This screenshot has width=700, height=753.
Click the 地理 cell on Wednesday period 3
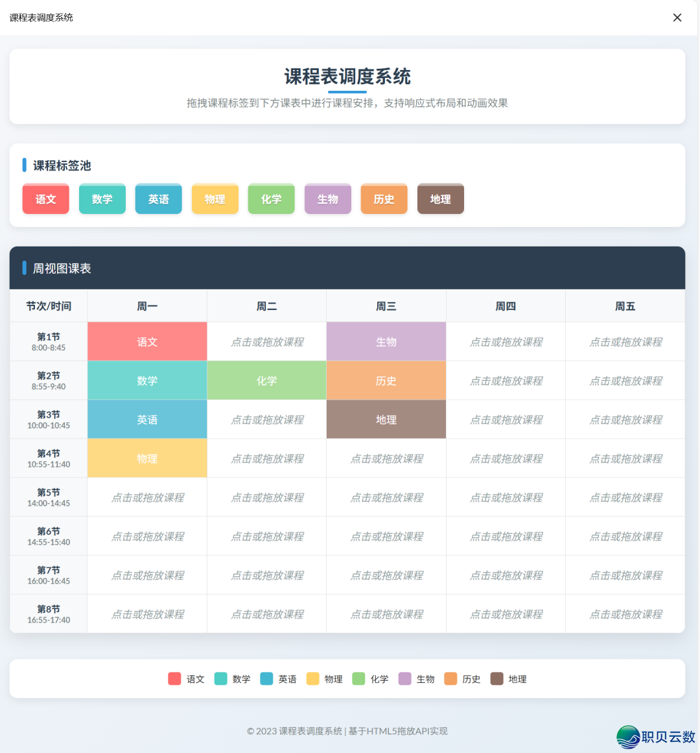[x=386, y=419]
